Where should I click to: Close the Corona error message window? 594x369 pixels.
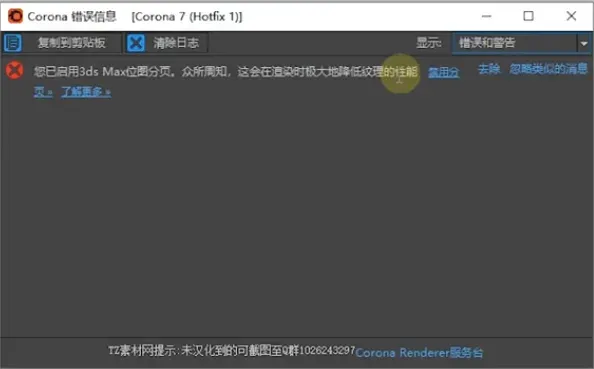pyautogui.click(x=571, y=16)
